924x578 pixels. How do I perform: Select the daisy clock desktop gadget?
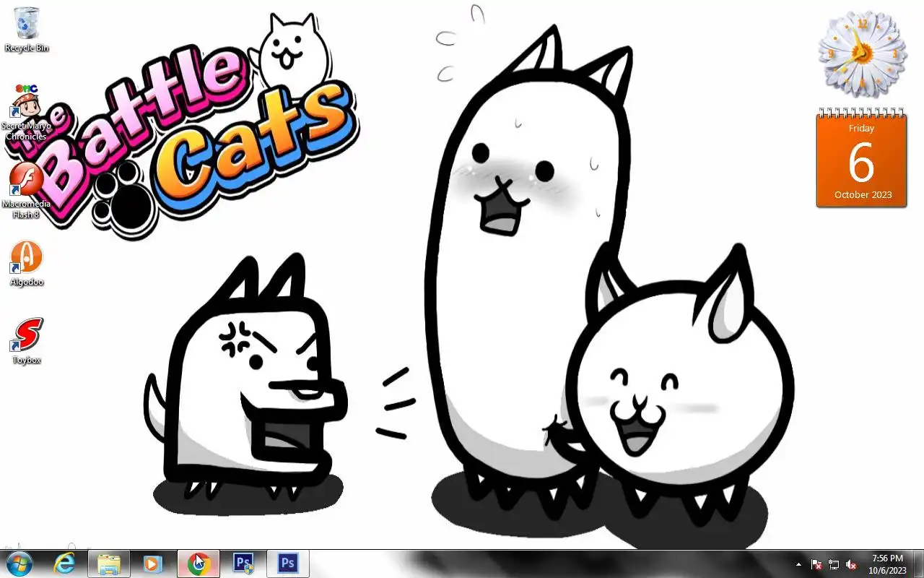pos(861,53)
